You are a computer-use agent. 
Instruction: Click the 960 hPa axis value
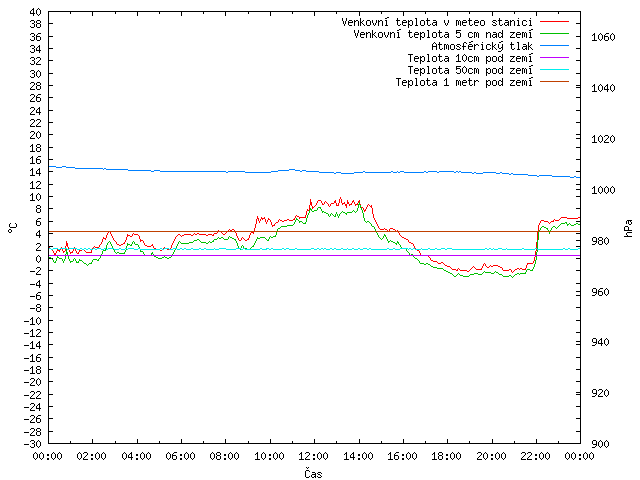click(600, 292)
